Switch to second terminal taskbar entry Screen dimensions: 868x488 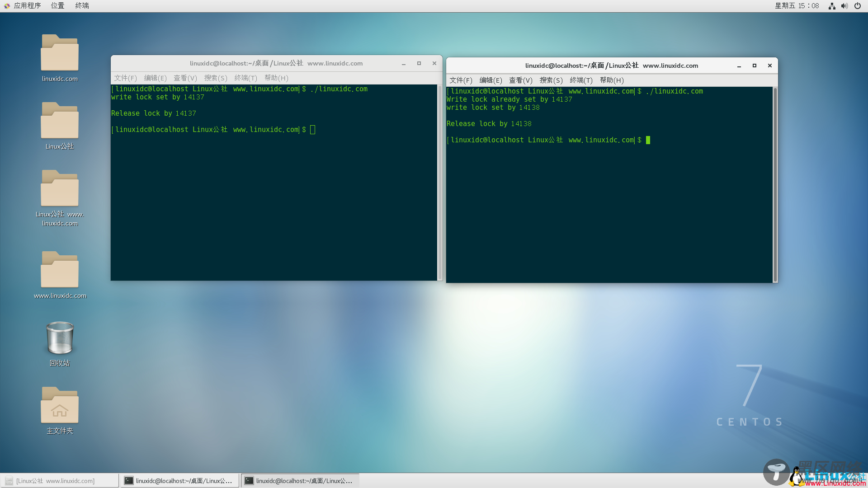[x=300, y=481]
